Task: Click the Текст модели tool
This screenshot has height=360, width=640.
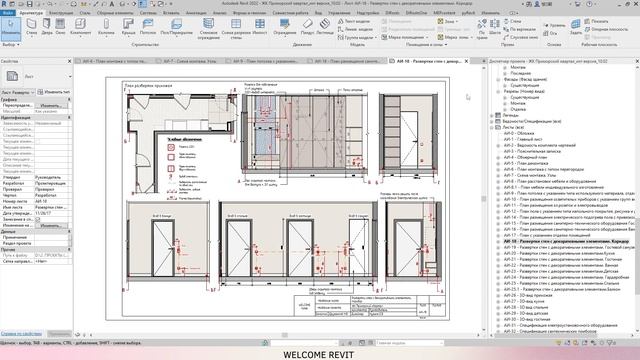Action: 354,21
